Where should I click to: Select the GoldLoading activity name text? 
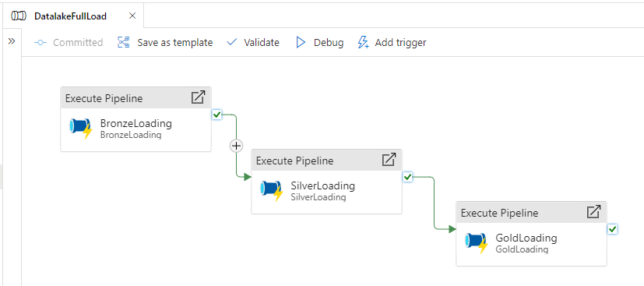click(526, 238)
